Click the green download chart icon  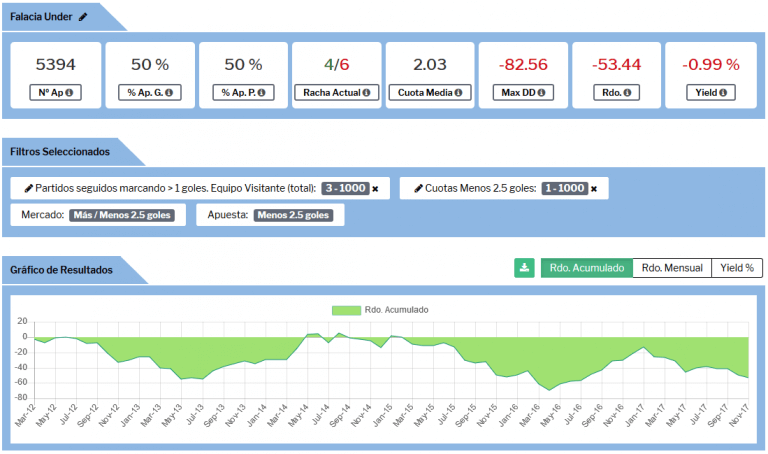(x=524, y=268)
